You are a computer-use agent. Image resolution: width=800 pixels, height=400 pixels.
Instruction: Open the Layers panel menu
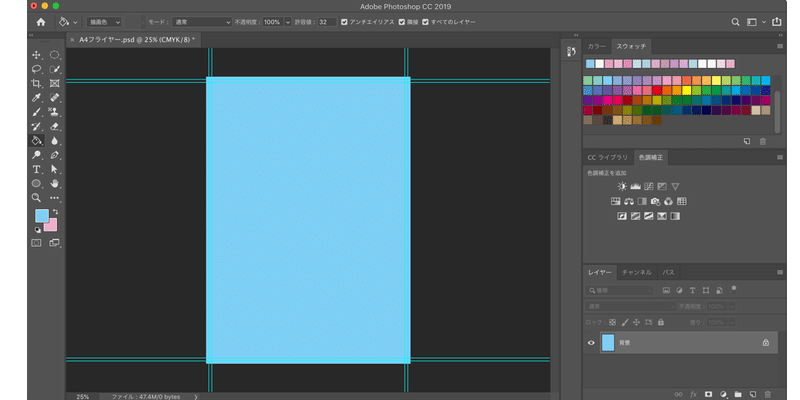point(780,272)
